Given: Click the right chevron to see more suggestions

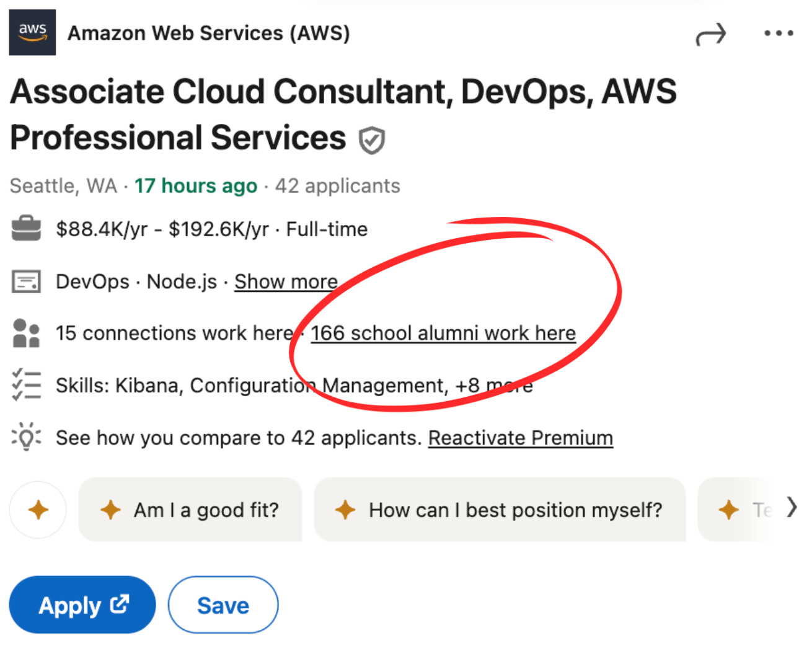Looking at the screenshot, I should pos(792,508).
